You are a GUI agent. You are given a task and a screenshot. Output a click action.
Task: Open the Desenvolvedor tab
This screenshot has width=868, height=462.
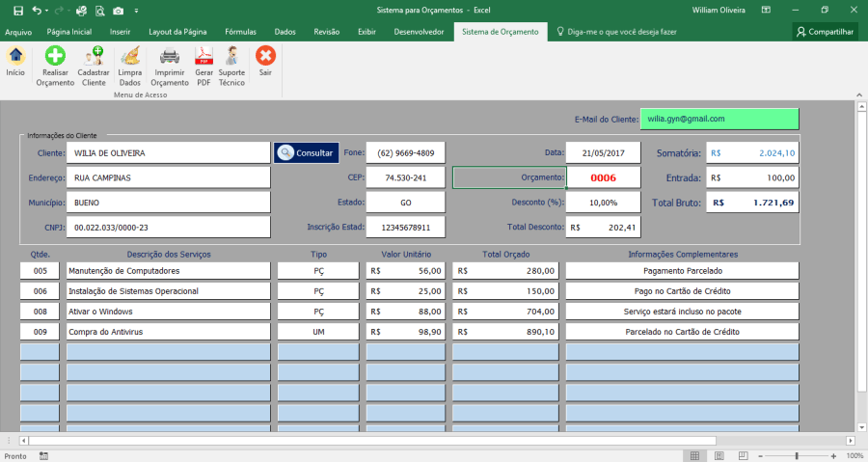click(x=420, y=32)
